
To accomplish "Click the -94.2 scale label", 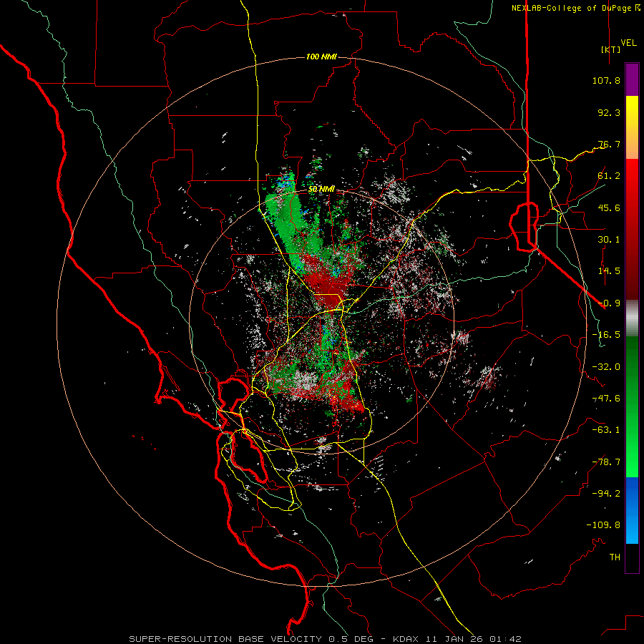I will tap(606, 493).
